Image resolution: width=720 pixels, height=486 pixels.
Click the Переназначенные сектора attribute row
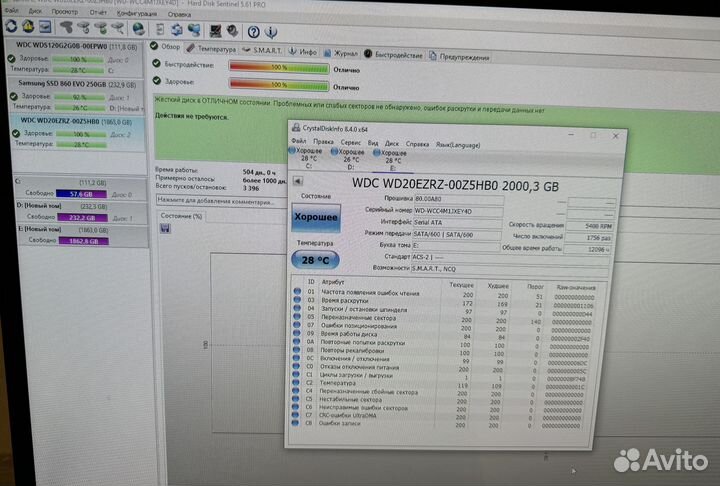[444, 319]
